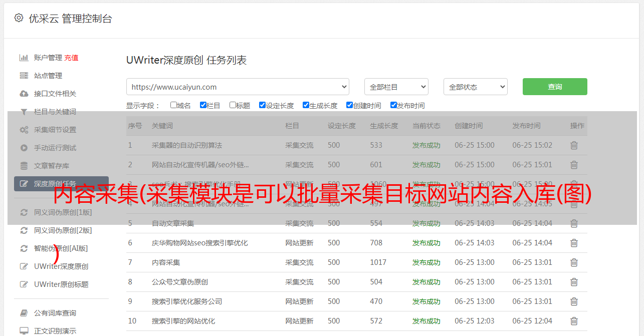Screen dimensions: 644x336
Task: Uncheck the 创建时间 field checkbox
Action: (x=349, y=105)
